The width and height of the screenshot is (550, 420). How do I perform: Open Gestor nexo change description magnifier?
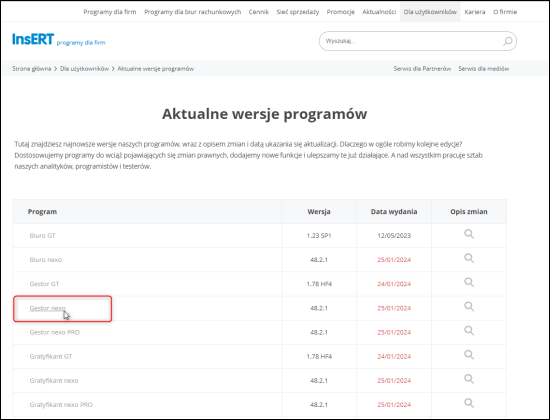[469, 306]
